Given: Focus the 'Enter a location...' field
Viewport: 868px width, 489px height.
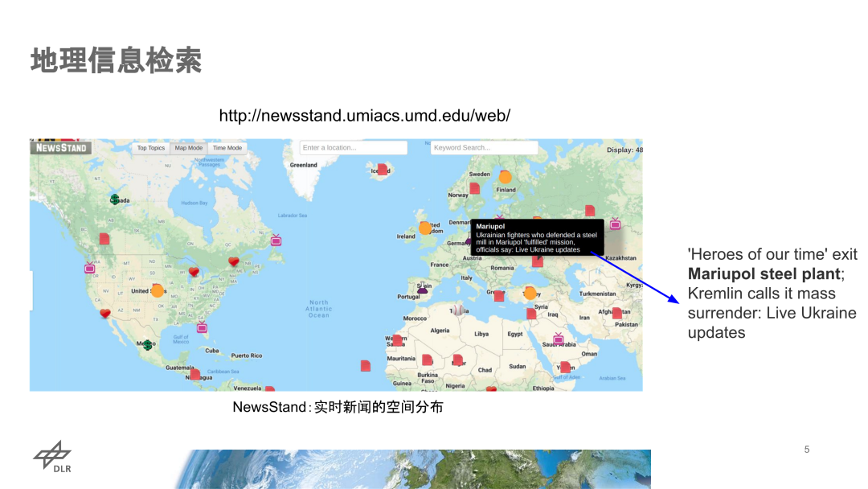Looking at the screenshot, I should tap(353, 148).
